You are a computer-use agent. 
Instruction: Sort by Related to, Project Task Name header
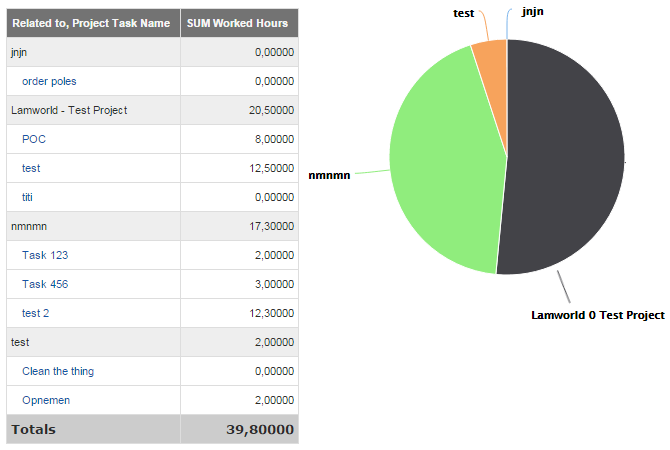(91, 23)
